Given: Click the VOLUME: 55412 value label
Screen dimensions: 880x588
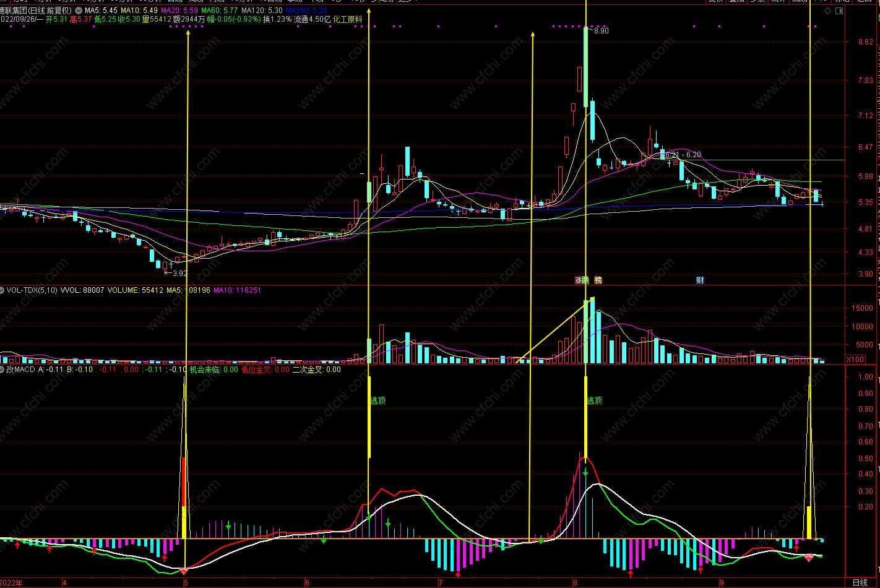Looking at the screenshot, I should click(x=136, y=290).
